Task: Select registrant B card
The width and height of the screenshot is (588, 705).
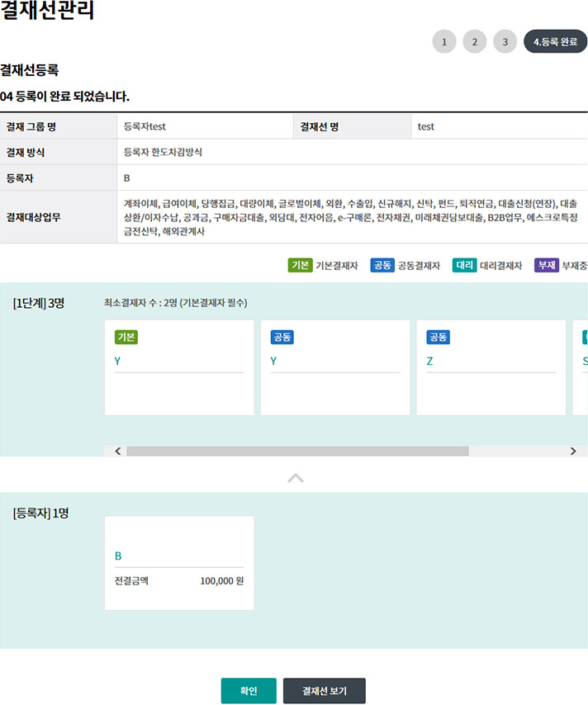Action: coord(179,563)
